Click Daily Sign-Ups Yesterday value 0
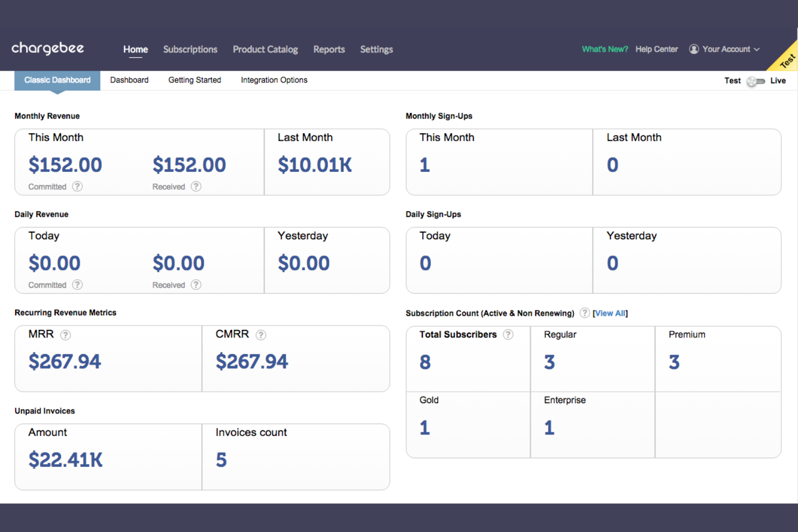The width and height of the screenshot is (798, 532). tap(613, 264)
